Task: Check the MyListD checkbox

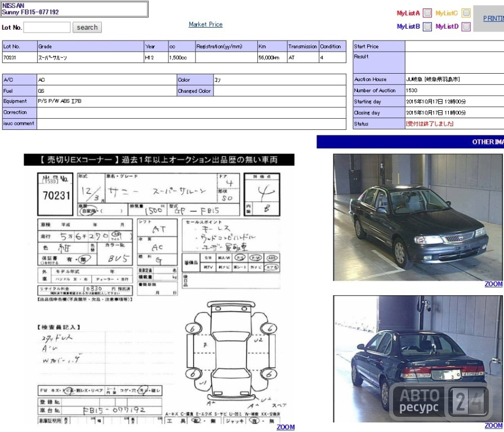Action: tap(466, 26)
